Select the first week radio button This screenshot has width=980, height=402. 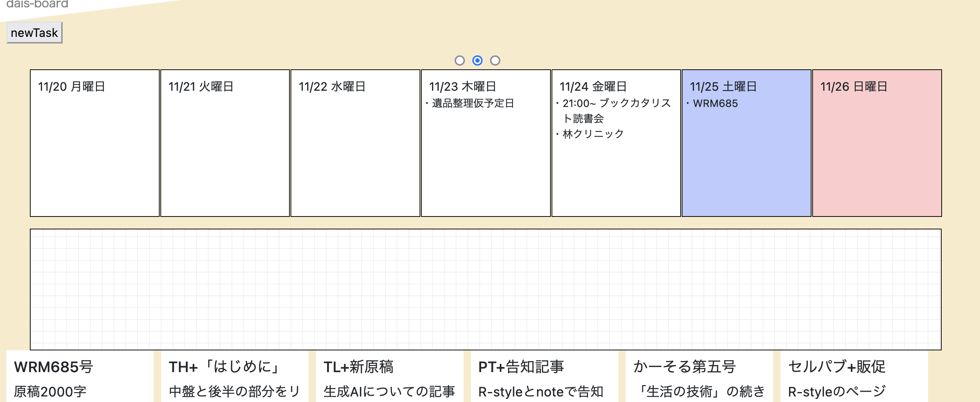(x=459, y=60)
